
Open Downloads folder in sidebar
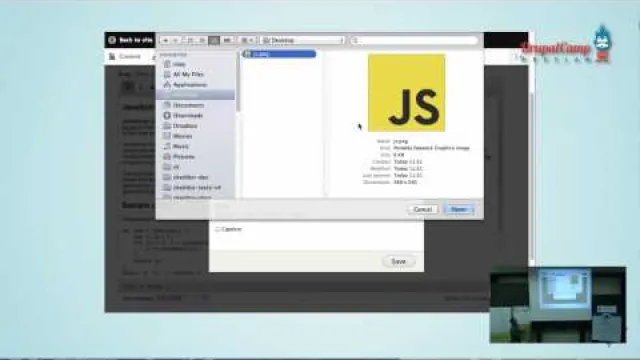[187, 116]
